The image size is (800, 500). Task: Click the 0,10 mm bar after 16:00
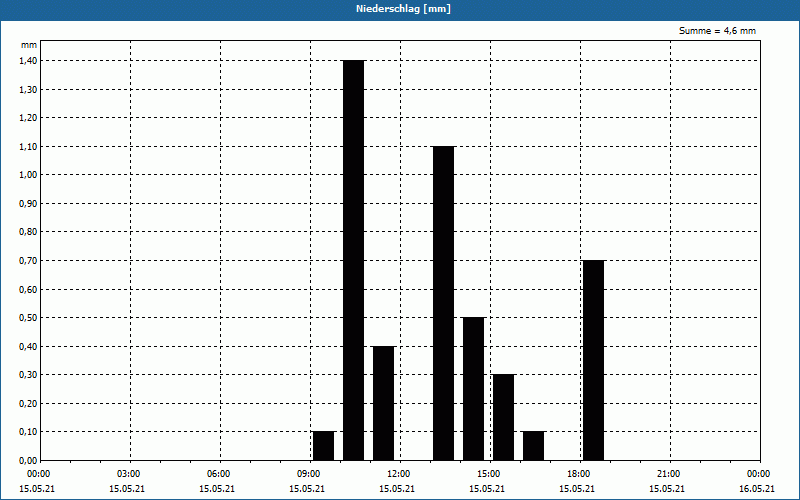[534, 446]
